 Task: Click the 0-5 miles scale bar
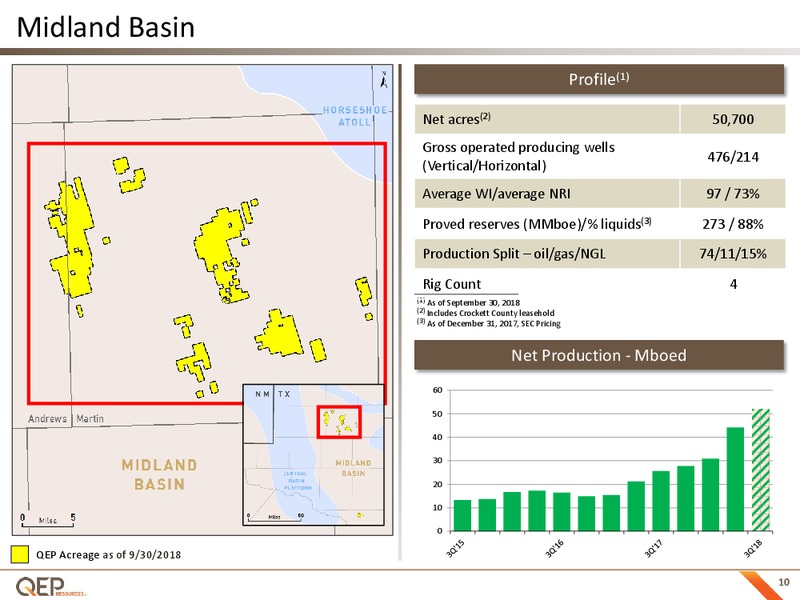pos(48,519)
